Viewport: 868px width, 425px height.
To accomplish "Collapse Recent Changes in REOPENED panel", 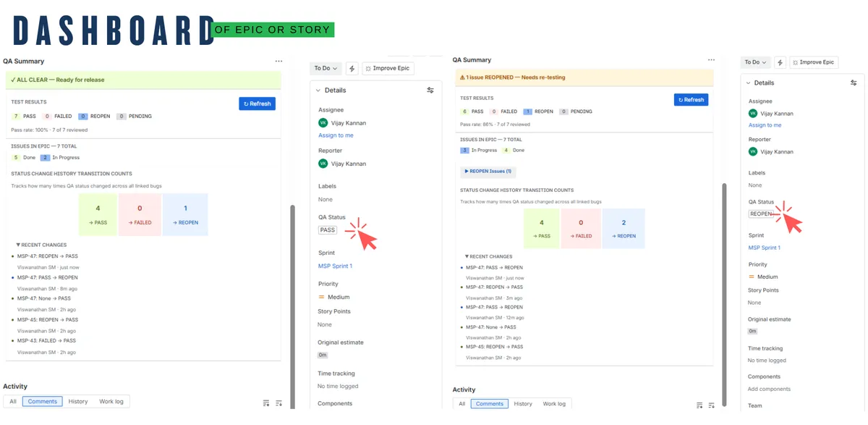I will pos(489,257).
